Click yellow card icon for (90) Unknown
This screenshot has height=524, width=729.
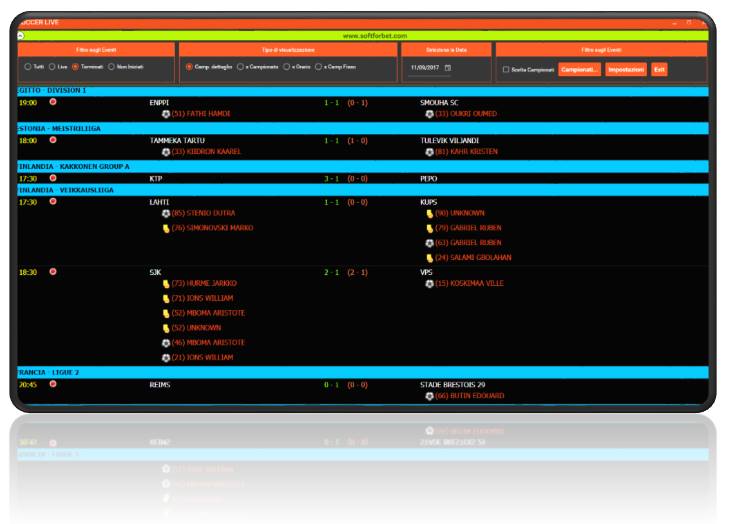click(x=430, y=213)
